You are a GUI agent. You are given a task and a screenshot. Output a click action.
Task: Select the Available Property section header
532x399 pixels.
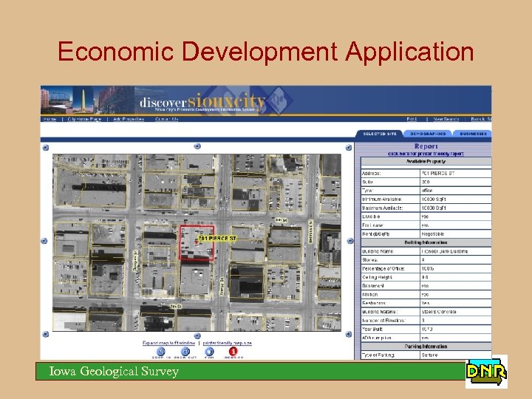tap(426, 162)
